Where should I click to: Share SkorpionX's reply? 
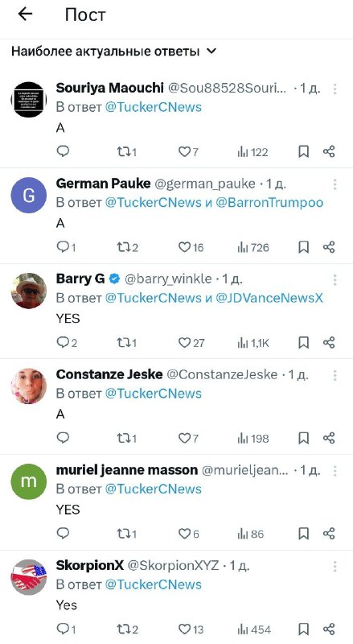[x=329, y=629]
